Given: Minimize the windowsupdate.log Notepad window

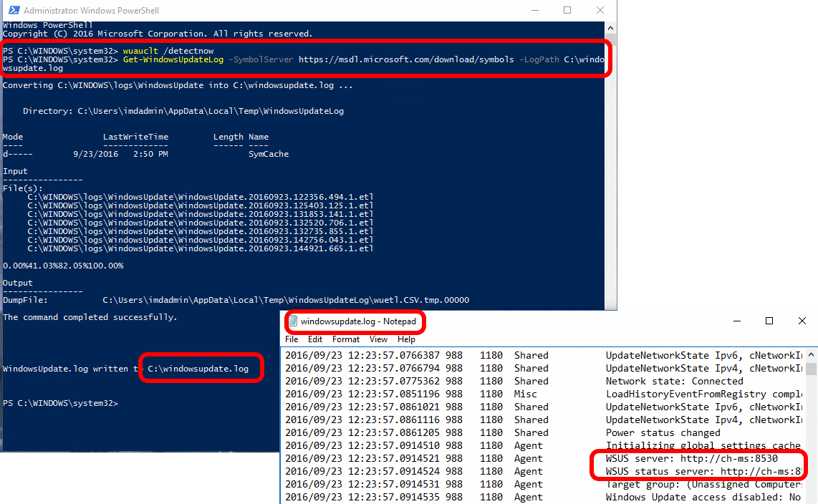Looking at the screenshot, I should [736, 321].
